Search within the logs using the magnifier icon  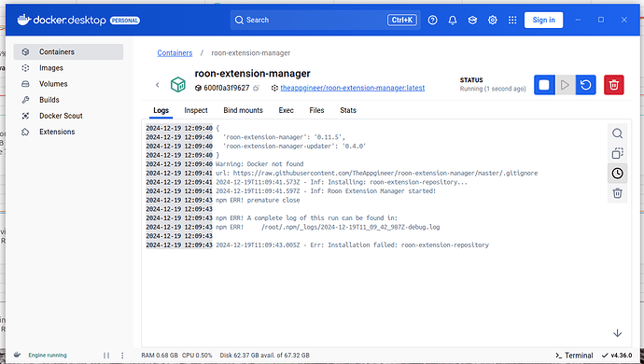(x=617, y=133)
